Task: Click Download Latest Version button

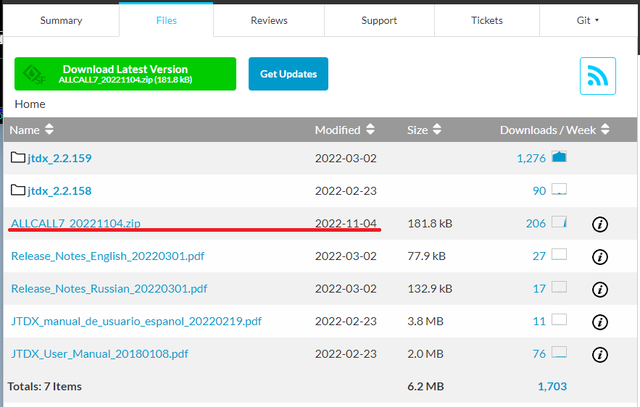Action: (125, 74)
